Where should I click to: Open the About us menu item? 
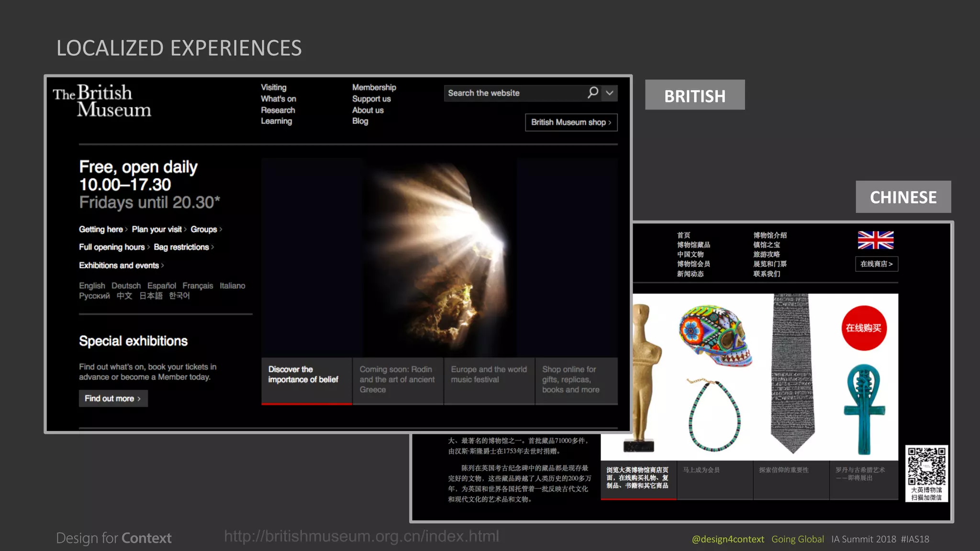click(x=368, y=110)
